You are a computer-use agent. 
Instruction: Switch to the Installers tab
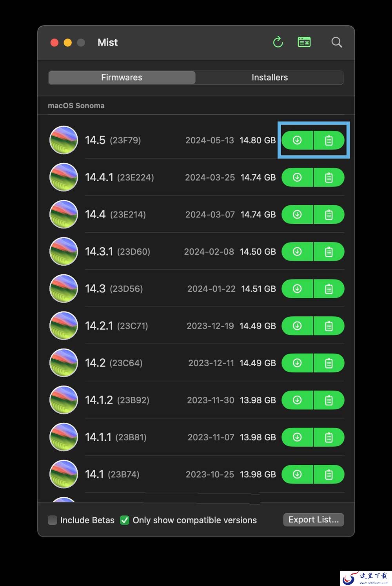270,77
